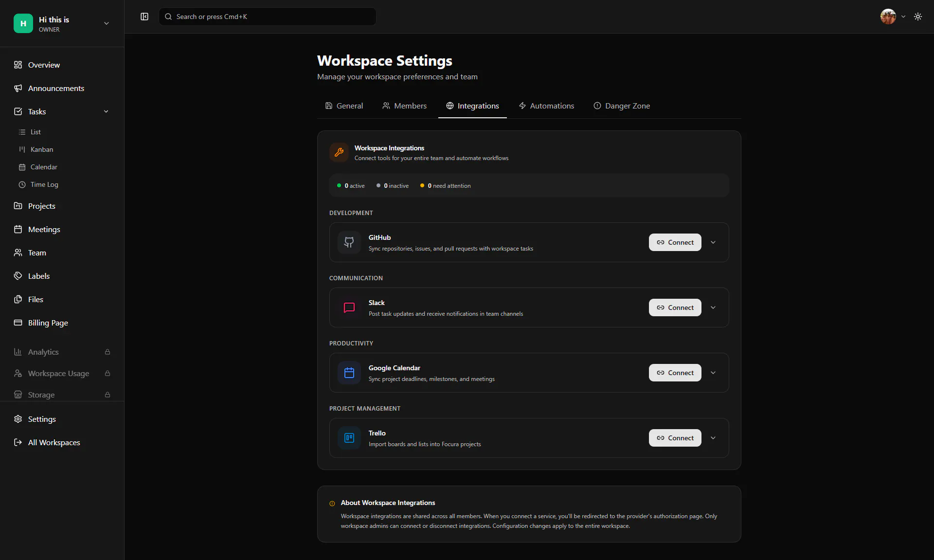Viewport: 934px width, 560px height.
Task: Go to Meetings in sidebar
Action: coord(62,229)
